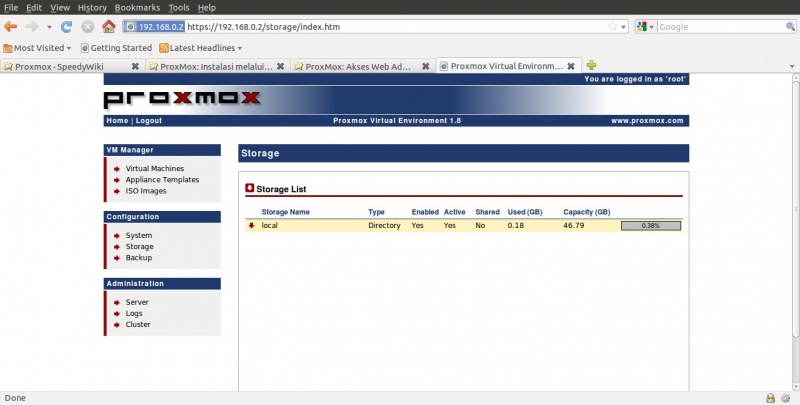The height and width of the screenshot is (405, 800).
Task: Open Cluster administration page
Action: 138,324
